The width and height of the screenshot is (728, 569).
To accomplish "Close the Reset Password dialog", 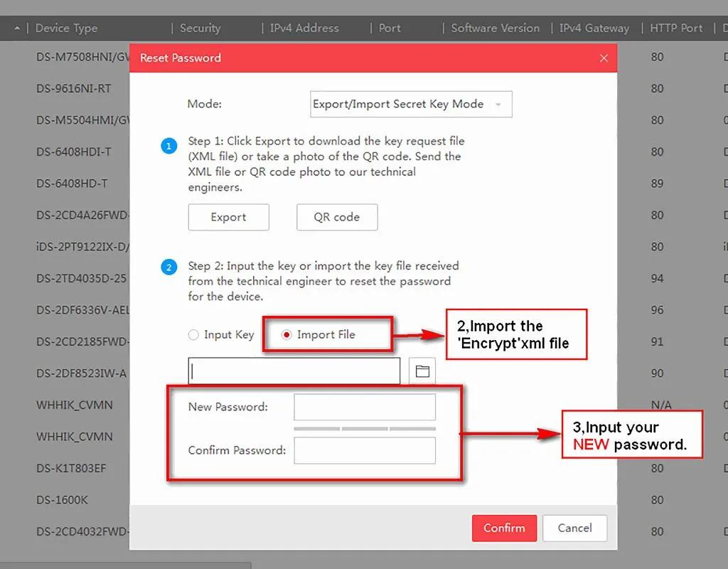I will tap(604, 58).
